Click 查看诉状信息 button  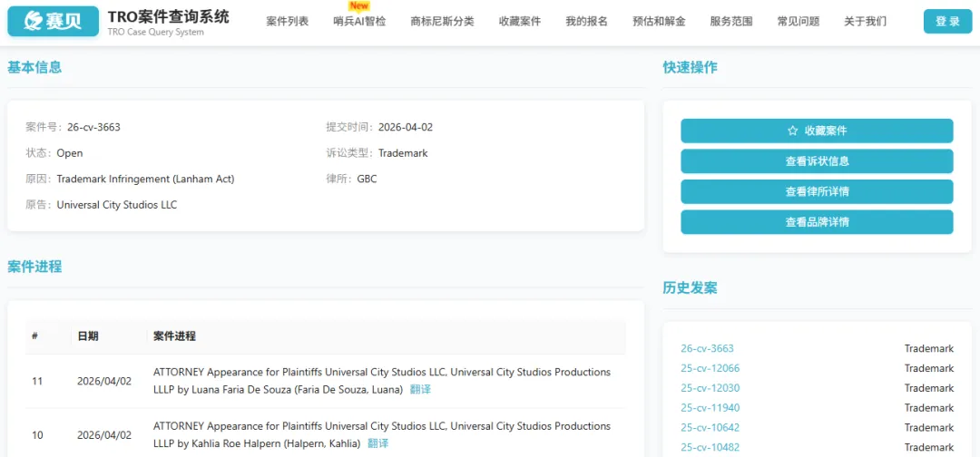817,161
